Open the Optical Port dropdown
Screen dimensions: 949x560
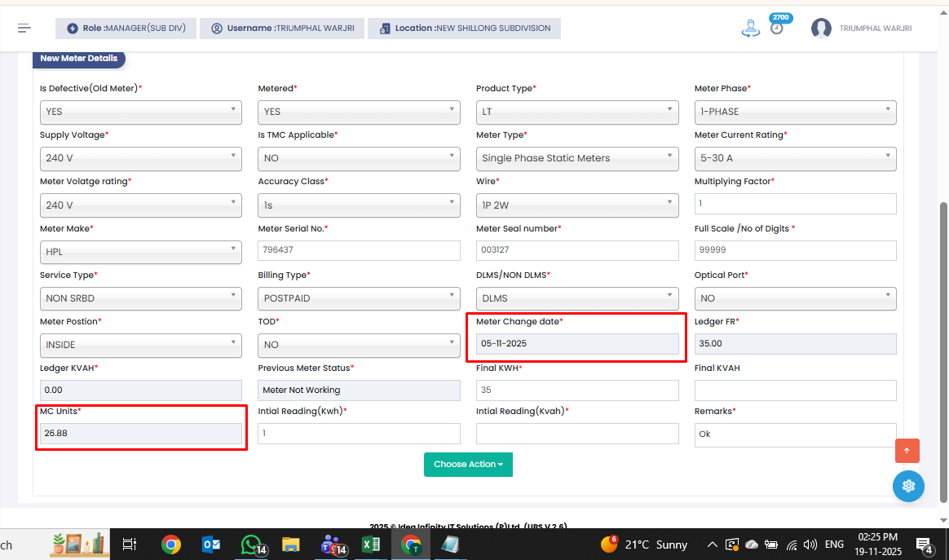[795, 298]
